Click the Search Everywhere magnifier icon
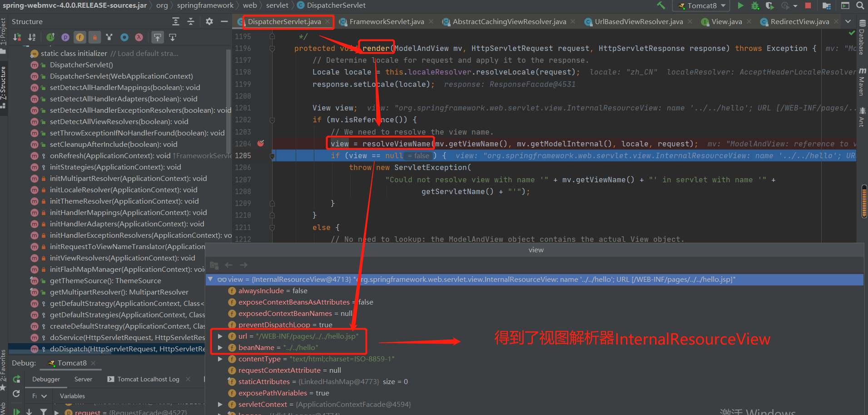868x415 pixels. (x=860, y=5)
